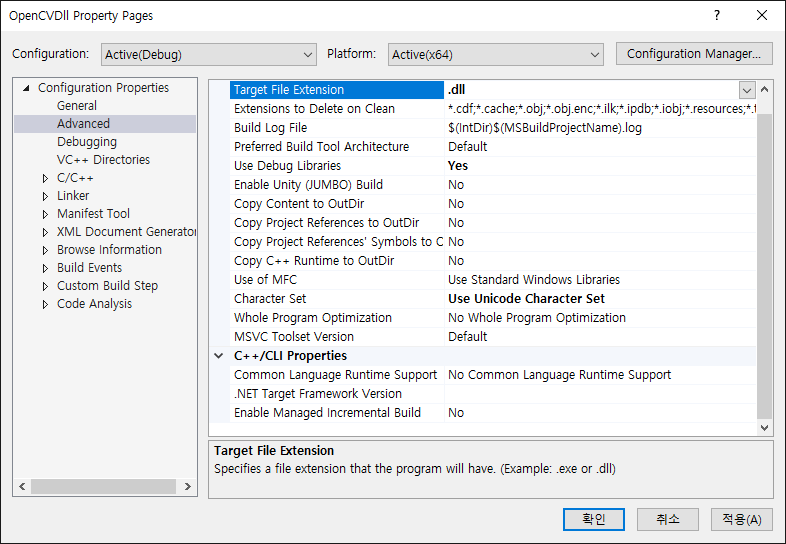This screenshot has width=786, height=544.
Task: Click Configuration Manager button
Action: coord(694,54)
